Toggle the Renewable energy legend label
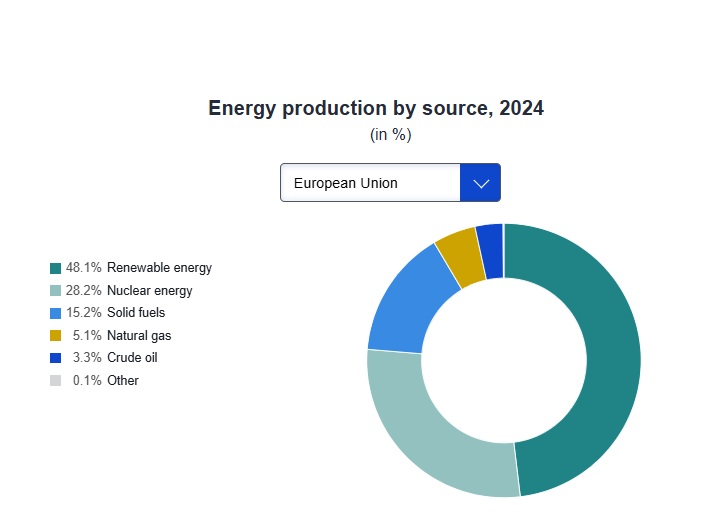The width and height of the screenshot is (701, 522). [x=159, y=268]
